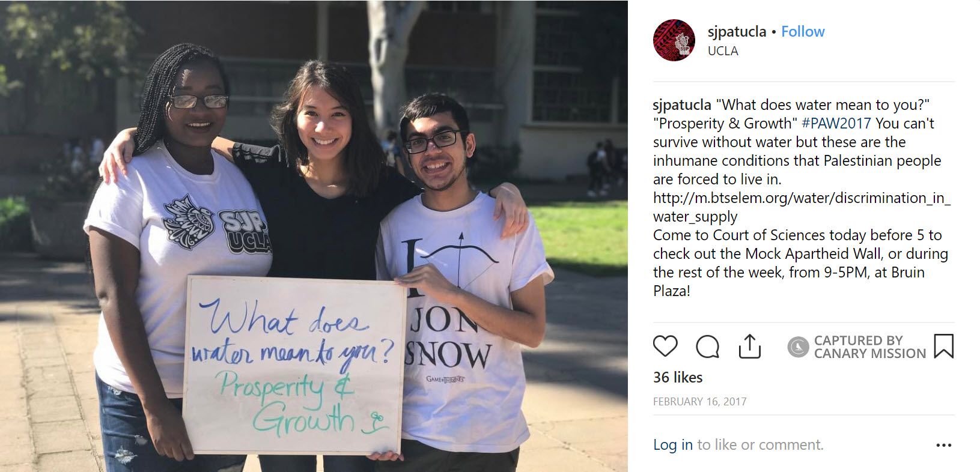The image size is (980, 472).
Task: Open the comment speech bubble icon
Action: [x=707, y=346]
